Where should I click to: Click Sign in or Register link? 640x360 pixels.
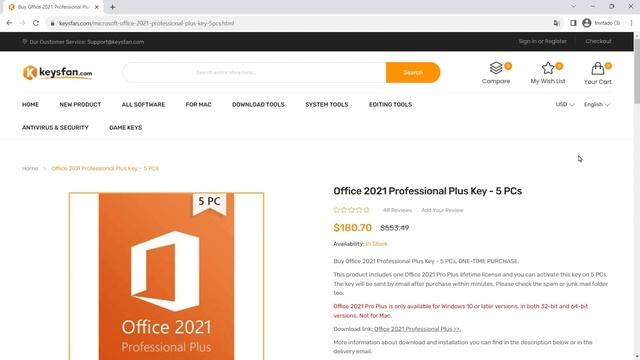[x=542, y=41]
